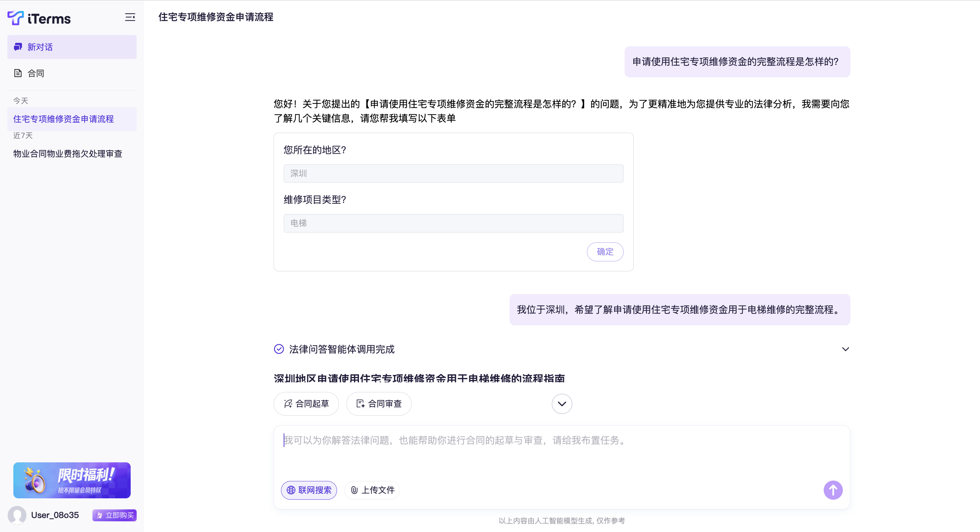Click the 立即购买 purchase badge
This screenshot has height=532, width=980.
click(x=115, y=515)
